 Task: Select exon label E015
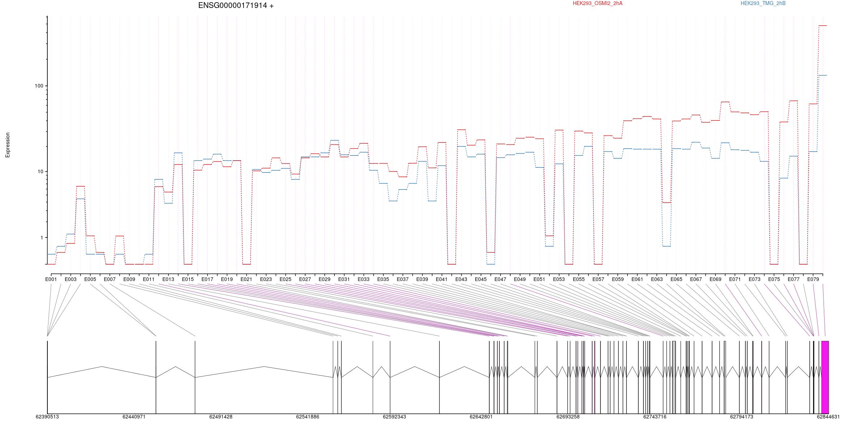(188, 279)
